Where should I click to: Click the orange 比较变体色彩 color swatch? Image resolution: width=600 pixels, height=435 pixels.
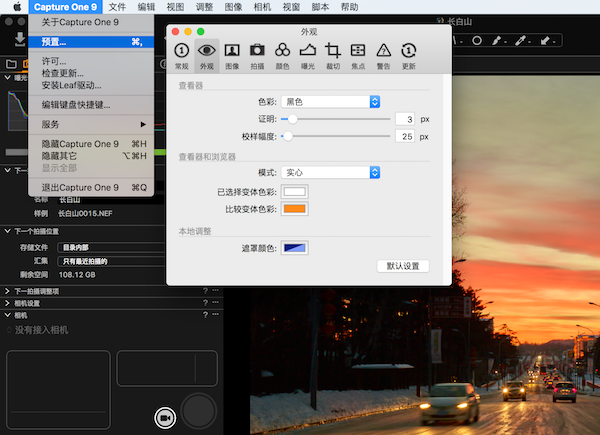click(x=295, y=210)
